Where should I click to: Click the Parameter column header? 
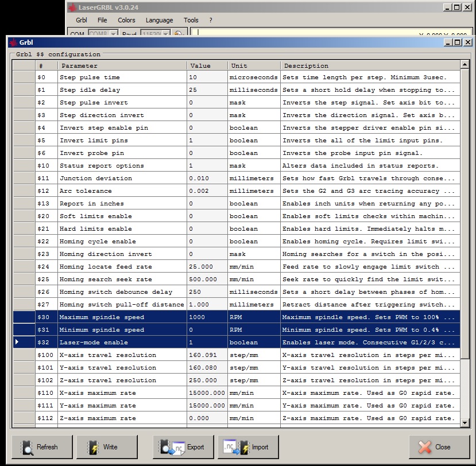[122, 65]
